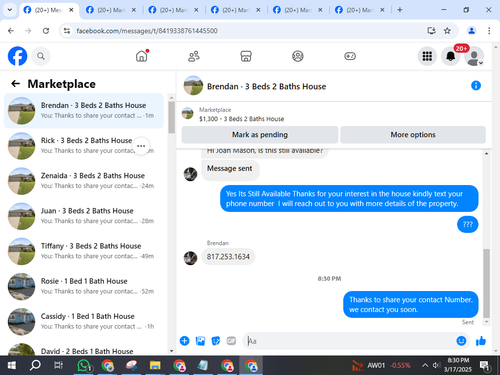This screenshot has width=500, height=375.
Task: Open File Explorer from the taskbar
Action: (155, 366)
